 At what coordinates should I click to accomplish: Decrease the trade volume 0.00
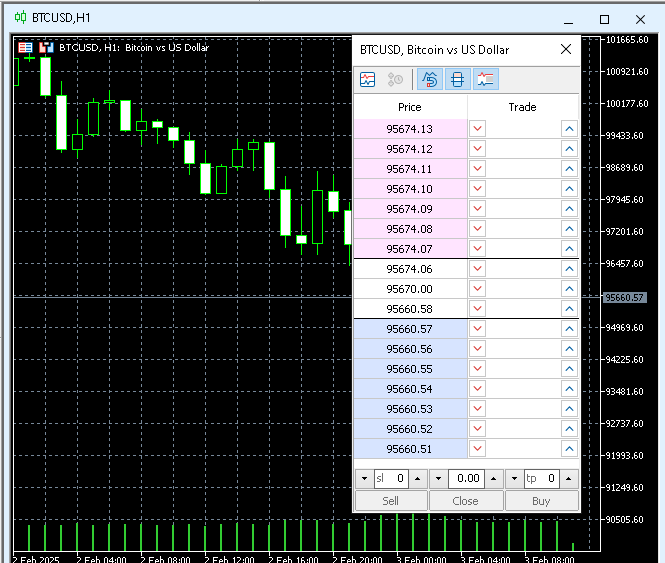439,479
